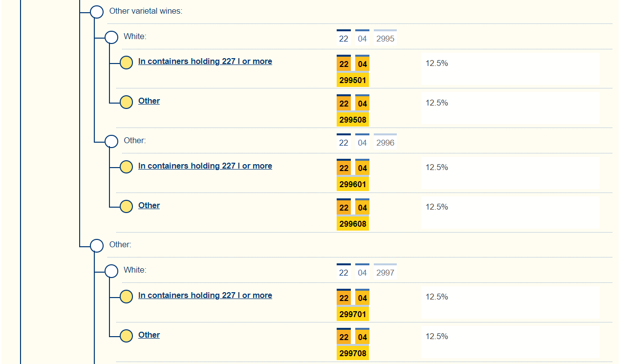Click yellow circle beside commodity code 299701
The height and width of the screenshot is (364, 624).
click(x=126, y=297)
